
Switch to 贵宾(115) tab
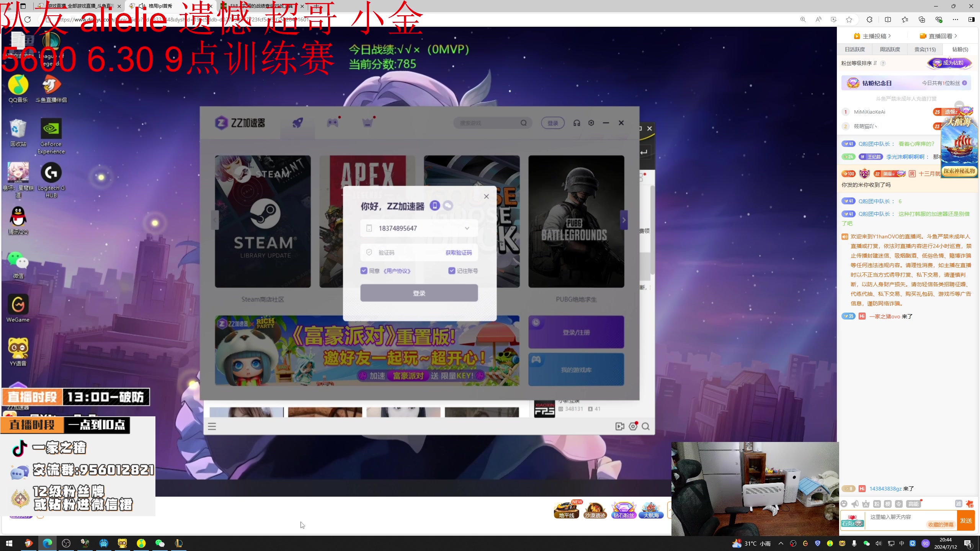(925, 49)
